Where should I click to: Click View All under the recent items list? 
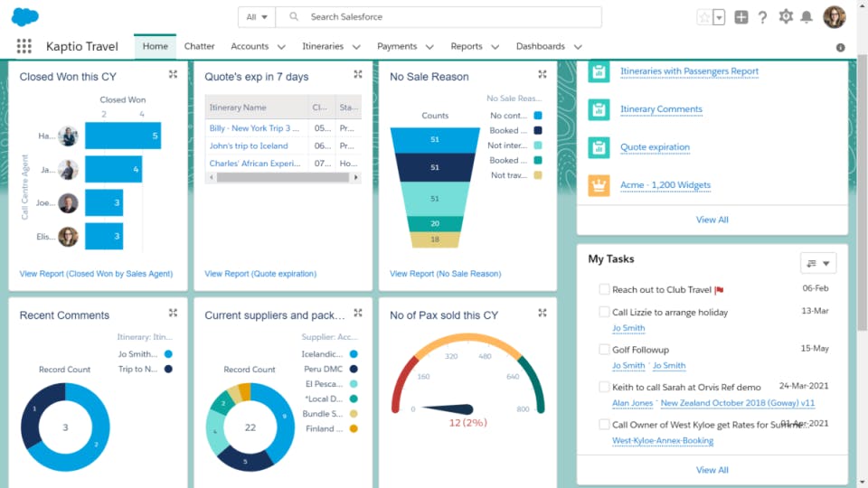[712, 220]
